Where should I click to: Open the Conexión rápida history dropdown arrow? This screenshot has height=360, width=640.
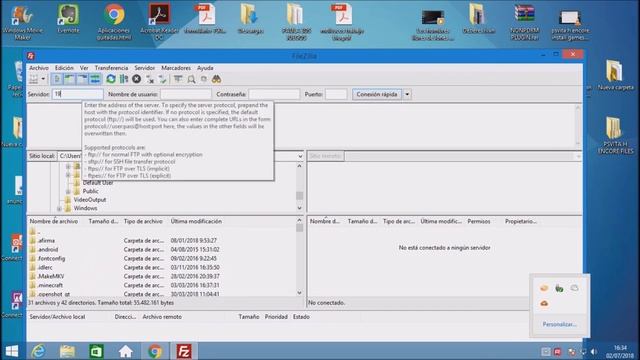[407, 94]
